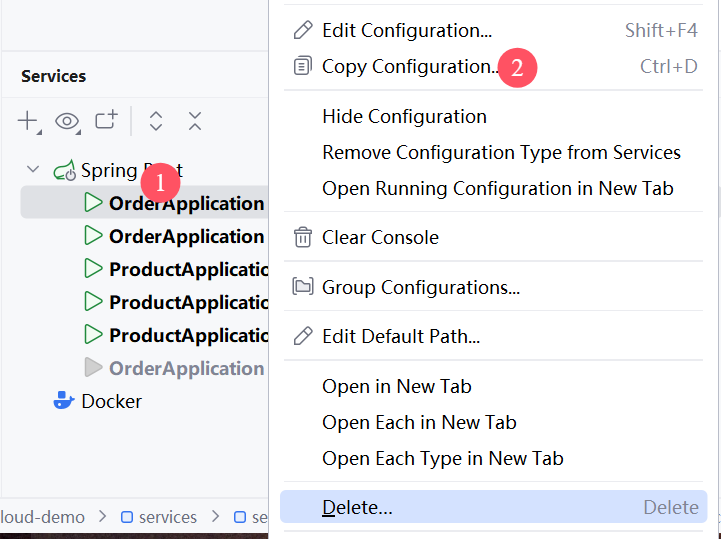721x539 pixels.
Task: Click run icon of greyed OrderApplication
Action: [93, 368]
